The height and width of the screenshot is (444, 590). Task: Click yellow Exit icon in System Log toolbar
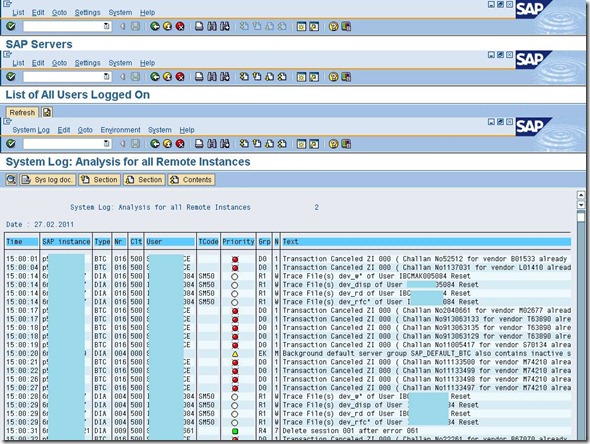[x=167, y=144]
